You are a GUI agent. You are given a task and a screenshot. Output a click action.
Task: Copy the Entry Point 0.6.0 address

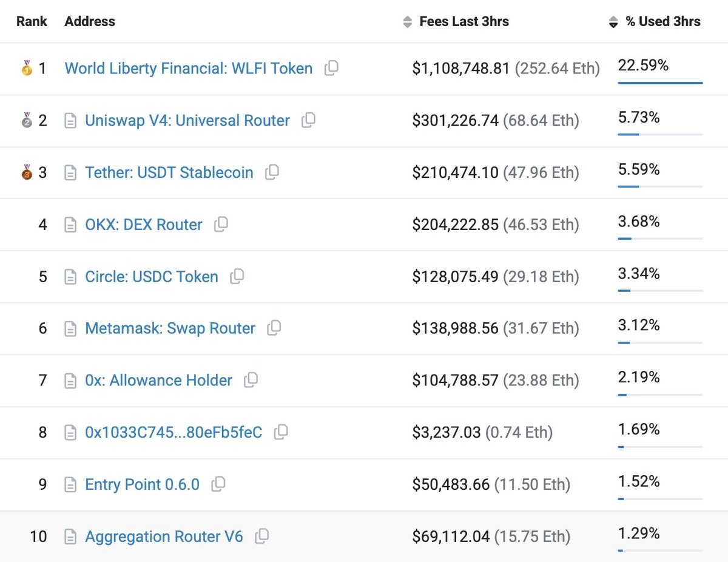coord(218,484)
